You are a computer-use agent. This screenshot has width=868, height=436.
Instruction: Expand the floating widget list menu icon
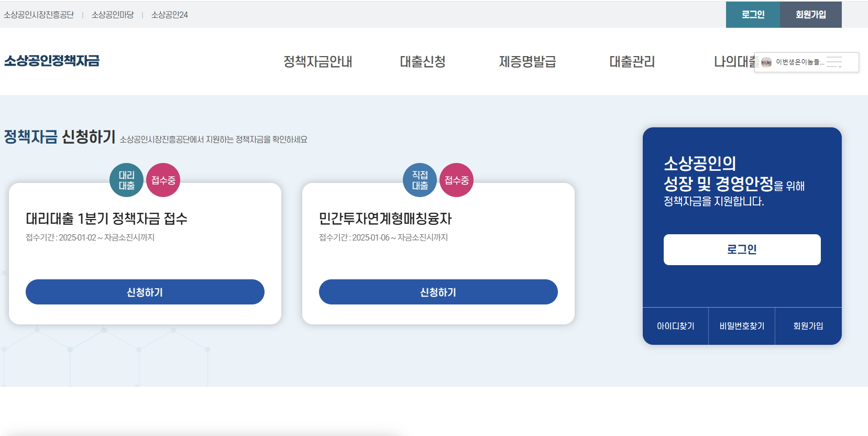coord(834,62)
